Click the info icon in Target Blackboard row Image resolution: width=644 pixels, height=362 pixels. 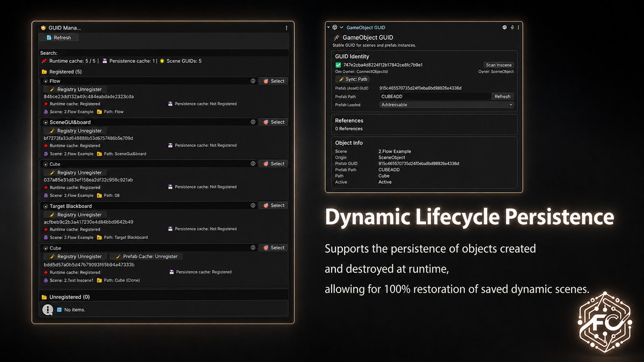tap(253, 205)
